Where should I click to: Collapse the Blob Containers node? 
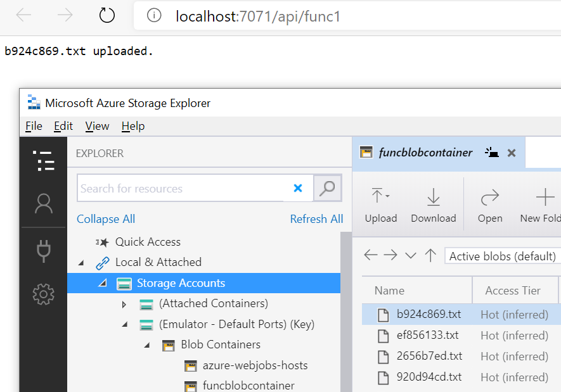coord(146,345)
